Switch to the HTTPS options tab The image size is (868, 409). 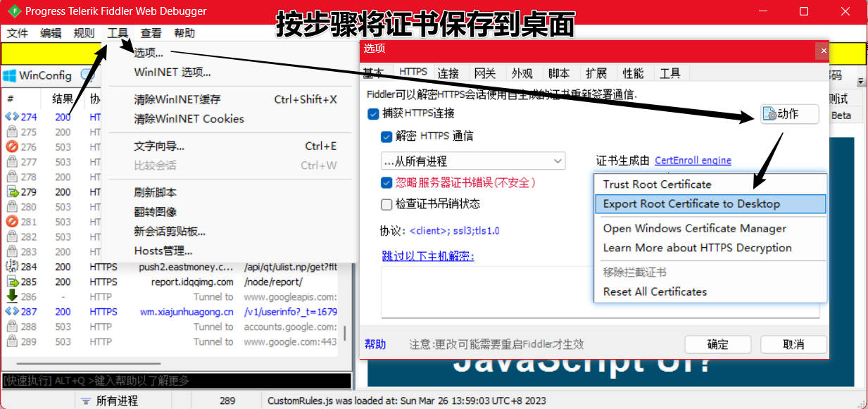point(413,72)
